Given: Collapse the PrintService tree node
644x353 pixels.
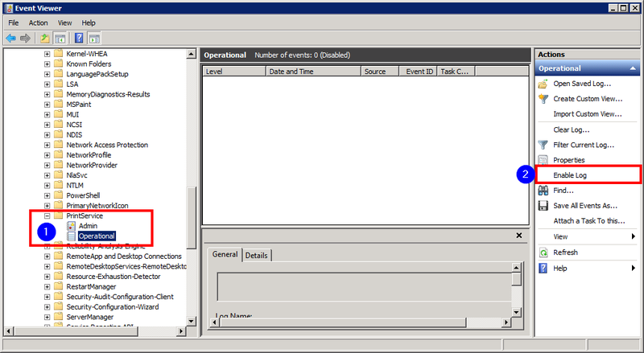Looking at the screenshot, I should (x=47, y=216).
